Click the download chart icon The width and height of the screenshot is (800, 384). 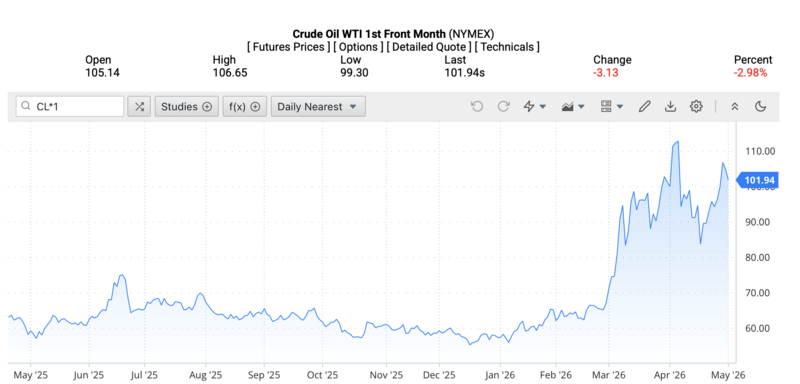pos(670,106)
